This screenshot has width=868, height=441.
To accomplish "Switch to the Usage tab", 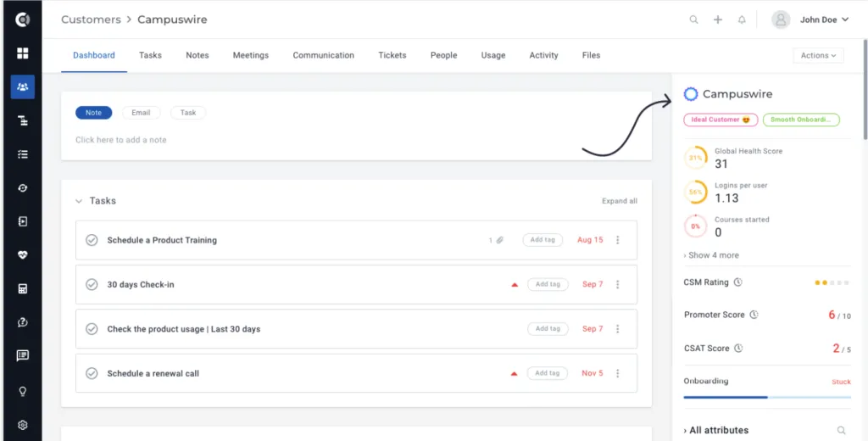I will (x=493, y=55).
